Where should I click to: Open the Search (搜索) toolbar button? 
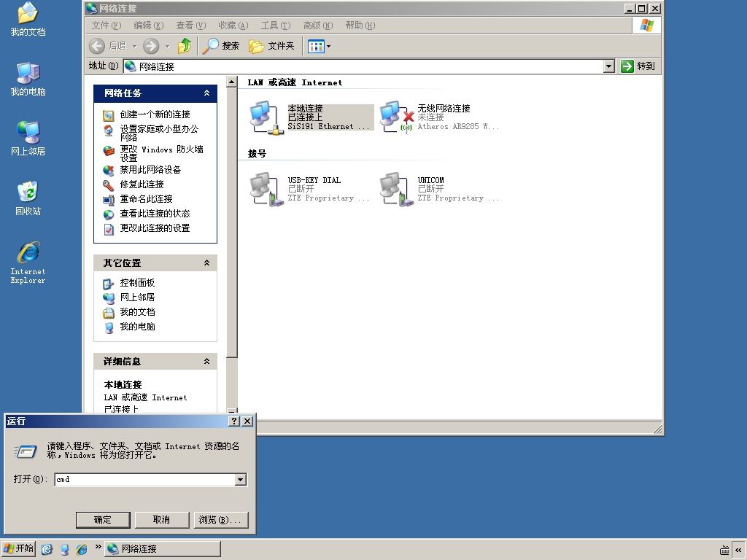click(220, 46)
